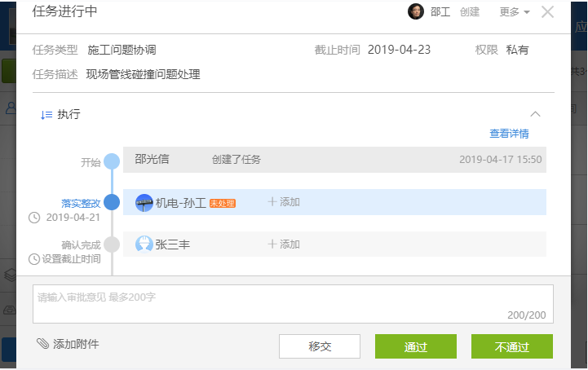Click the sort order icon beside 执行
Screen dimensions: 588x370
(46, 115)
